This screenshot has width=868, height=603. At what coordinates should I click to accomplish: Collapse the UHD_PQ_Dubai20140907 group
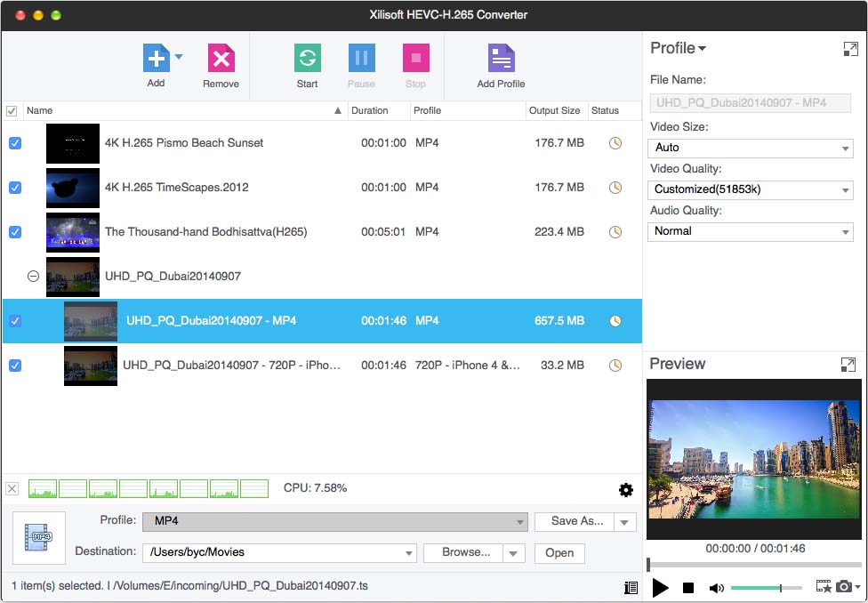click(33, 277)
